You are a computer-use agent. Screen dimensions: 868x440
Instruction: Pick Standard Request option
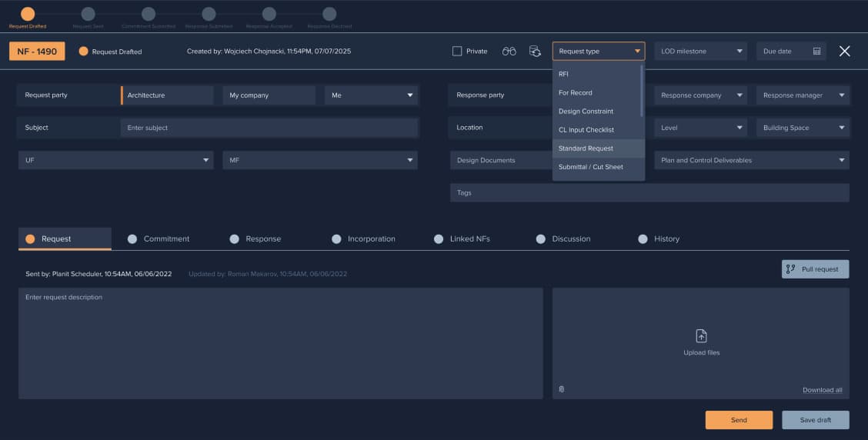coord(599,148)
